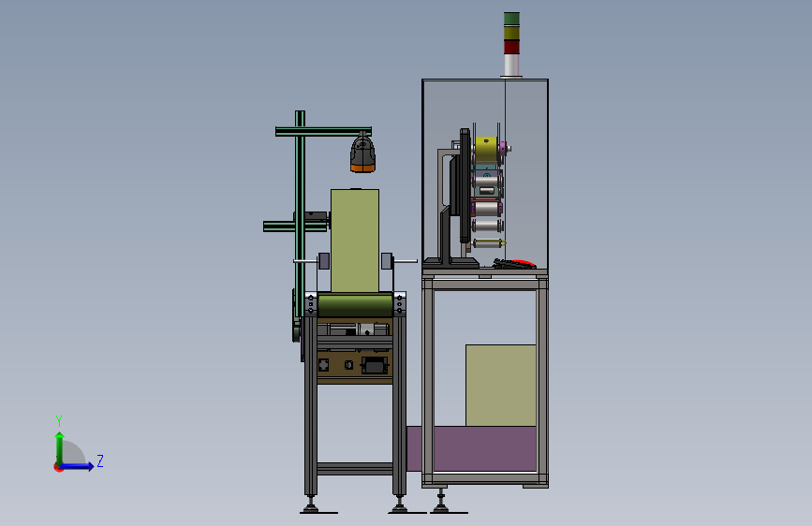
Task: Select the green segment of the tower light
Action: tap(511, 19)
